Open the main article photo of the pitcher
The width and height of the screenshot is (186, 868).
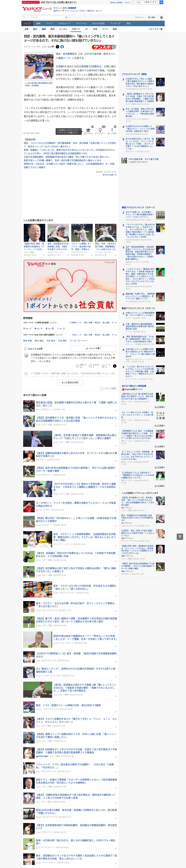[39, 66]
